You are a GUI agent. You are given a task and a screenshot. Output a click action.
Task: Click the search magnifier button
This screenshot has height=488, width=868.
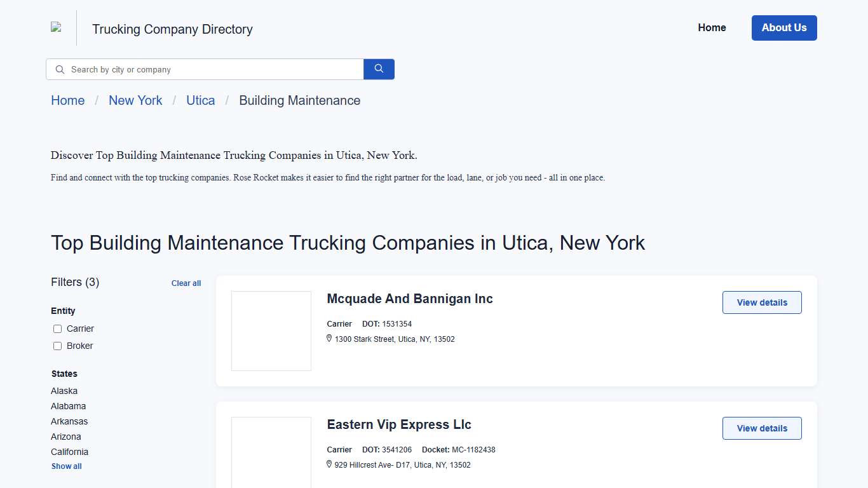point(379,69)
